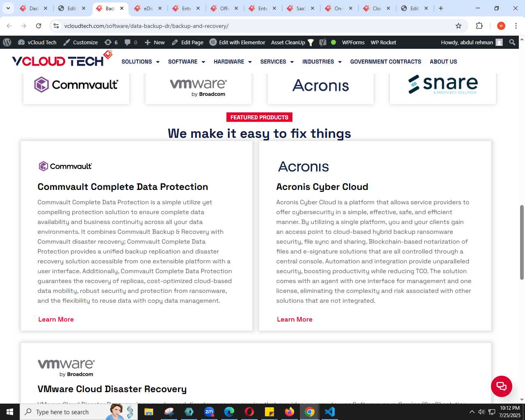The height and width of the screenshot is (420, 525).
Task: Click the WordPress logo in admin bar
Action: 7,42
